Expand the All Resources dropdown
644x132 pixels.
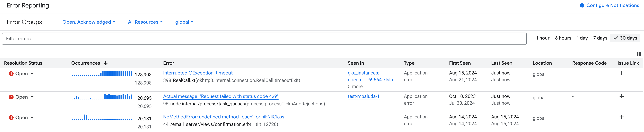coord(145,22)
